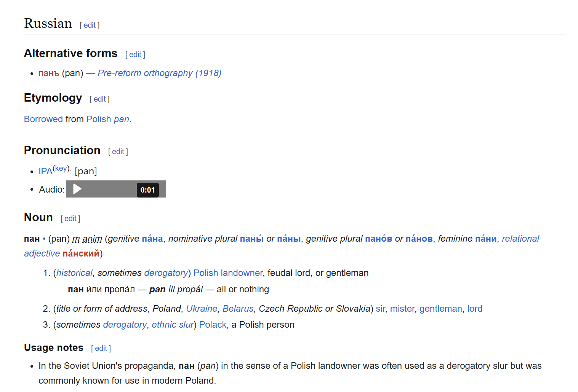Open Pre-reform orthography (1918) link
The width and height of the screenshot is (578, 392).
[159, 73]
